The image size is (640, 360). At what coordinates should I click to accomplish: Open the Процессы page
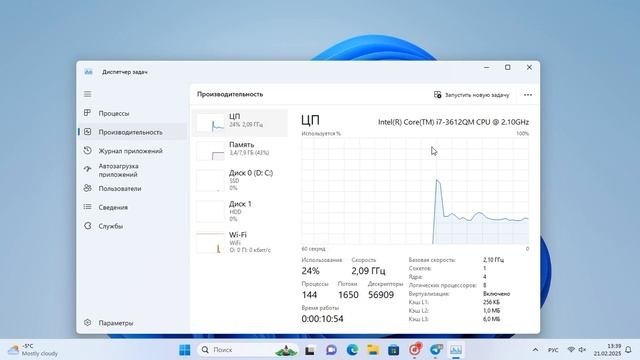click(132, 113)
